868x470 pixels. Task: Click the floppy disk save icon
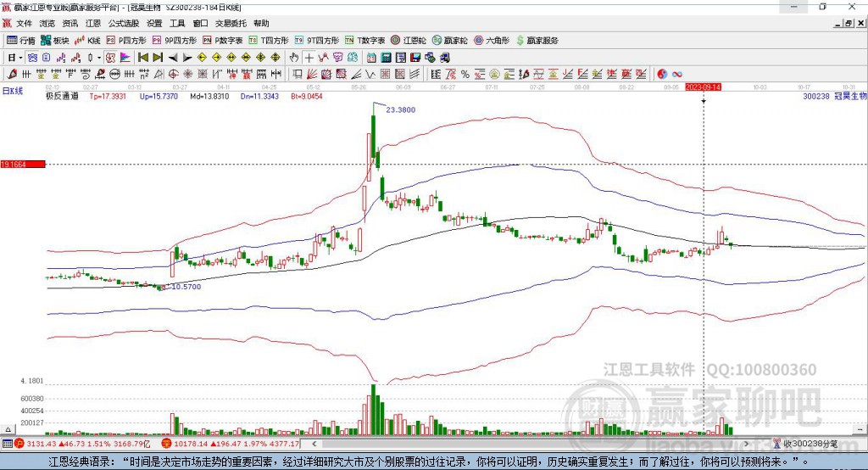[415, 58]
